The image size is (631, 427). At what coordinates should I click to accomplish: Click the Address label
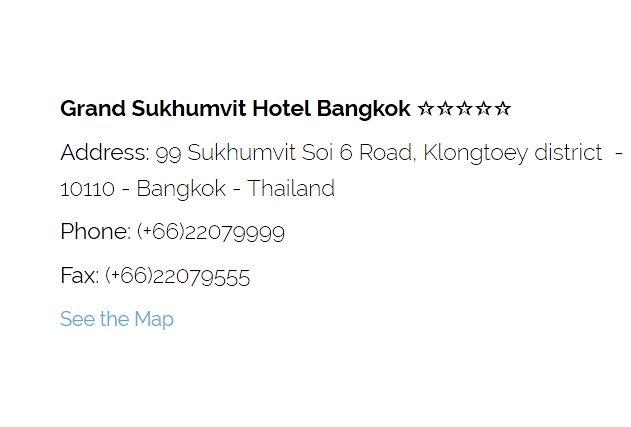[104, 153]
